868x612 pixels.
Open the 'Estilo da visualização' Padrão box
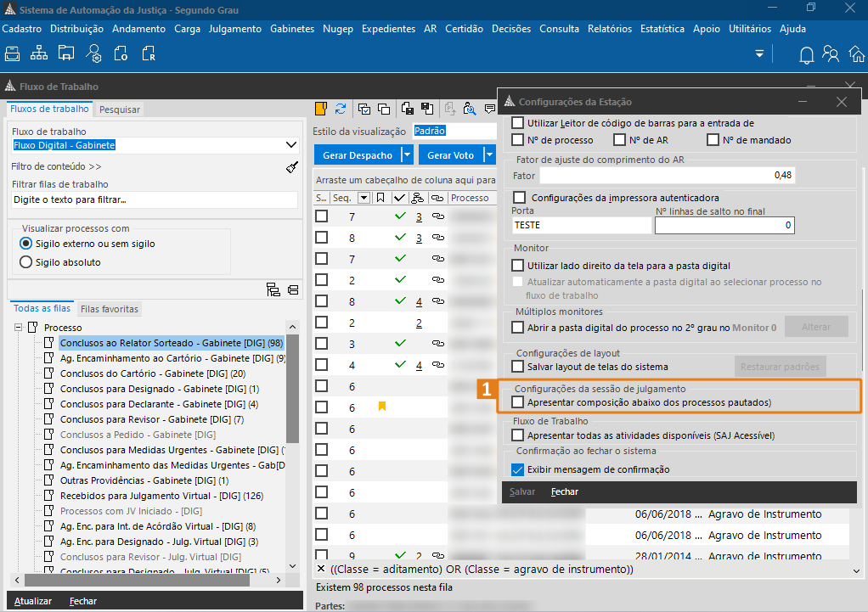[x=454, y=131]
